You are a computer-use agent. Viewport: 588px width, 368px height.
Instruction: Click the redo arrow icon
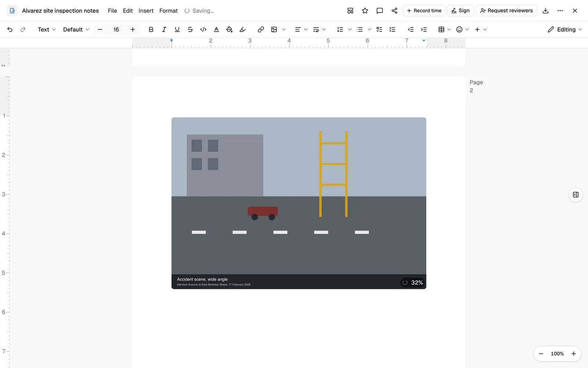point(23,29)
